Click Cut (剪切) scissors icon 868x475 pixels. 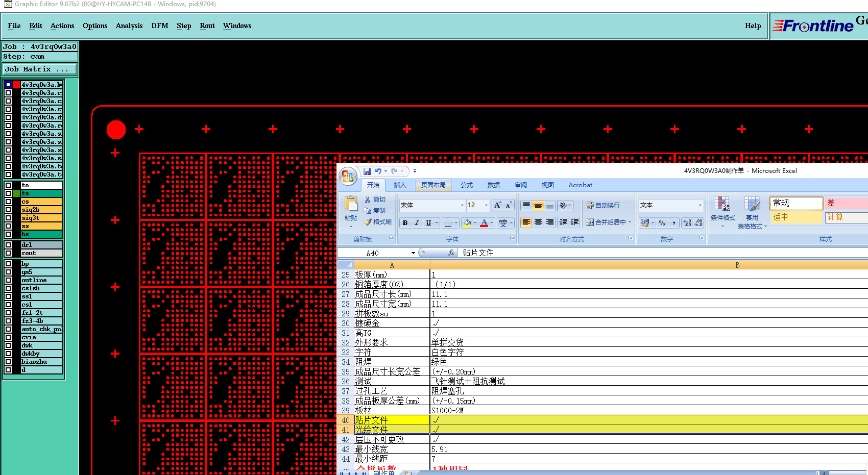pyautogui.click(x=368, y=199)
